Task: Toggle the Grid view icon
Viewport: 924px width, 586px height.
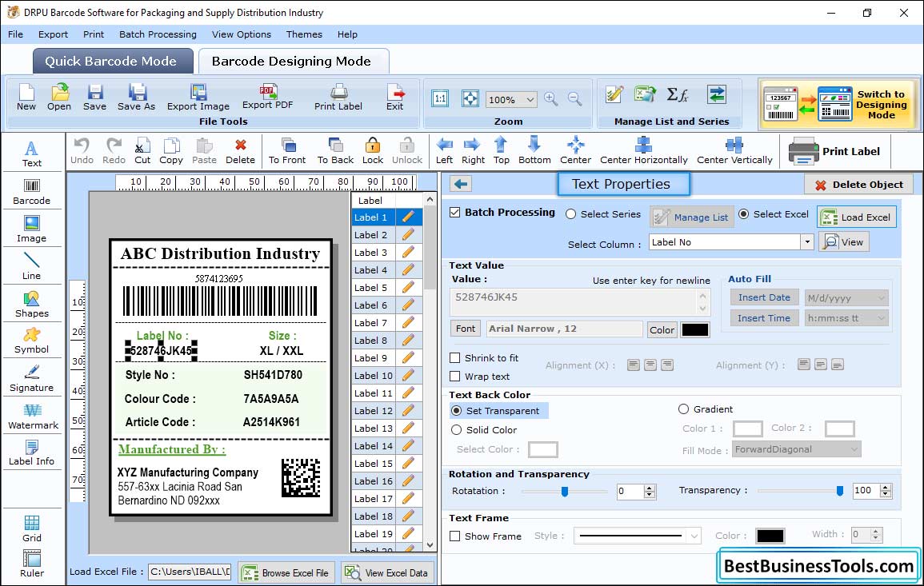Action: point(32,528)
